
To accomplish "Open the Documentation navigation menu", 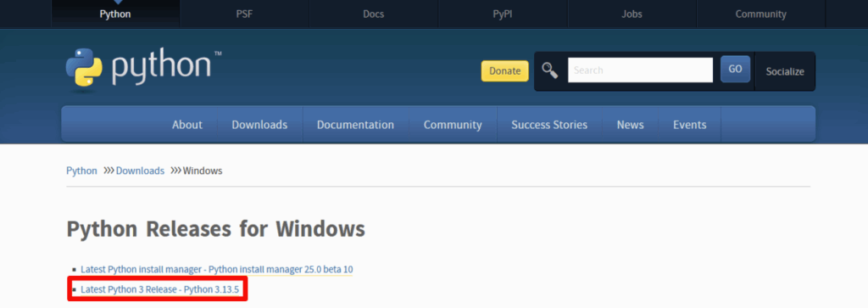I will (x=355, y=125).
